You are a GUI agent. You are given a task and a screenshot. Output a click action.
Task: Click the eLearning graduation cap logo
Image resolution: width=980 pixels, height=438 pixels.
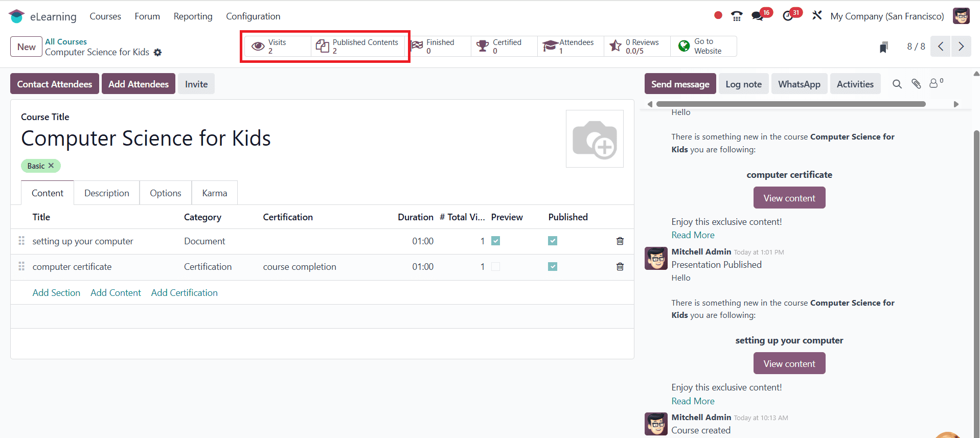[x=17, y=16]
